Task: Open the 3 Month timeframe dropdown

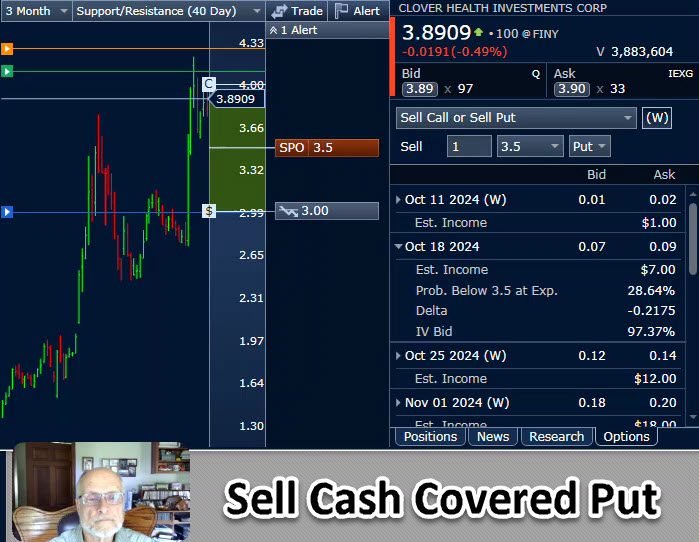Action: pyautogui.click(x=36, y=11)
